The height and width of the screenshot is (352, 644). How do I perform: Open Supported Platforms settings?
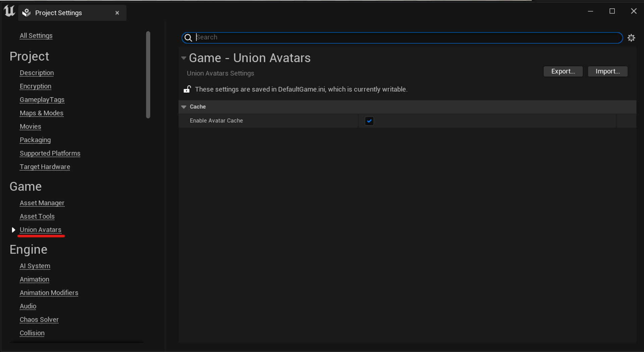tap(50, 153)
